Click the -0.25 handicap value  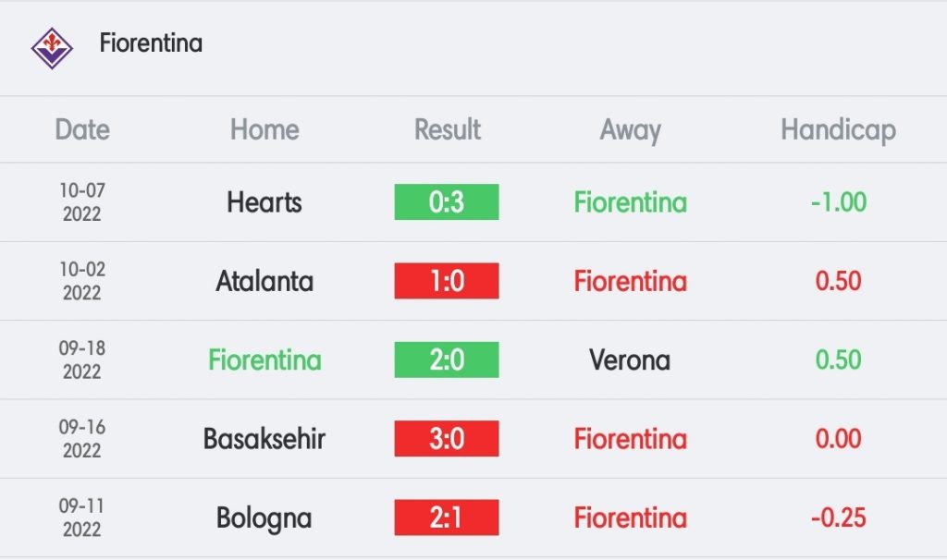839,517
